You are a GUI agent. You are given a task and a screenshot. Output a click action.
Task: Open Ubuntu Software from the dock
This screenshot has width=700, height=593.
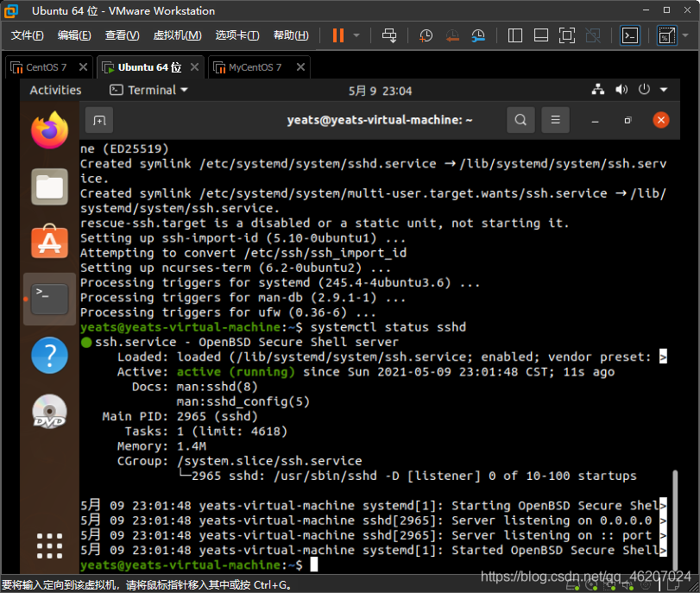[x=49, y=242]
